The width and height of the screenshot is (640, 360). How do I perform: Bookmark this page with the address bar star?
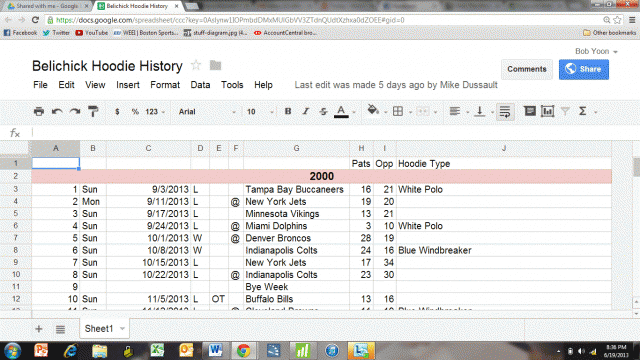(618, 20)
